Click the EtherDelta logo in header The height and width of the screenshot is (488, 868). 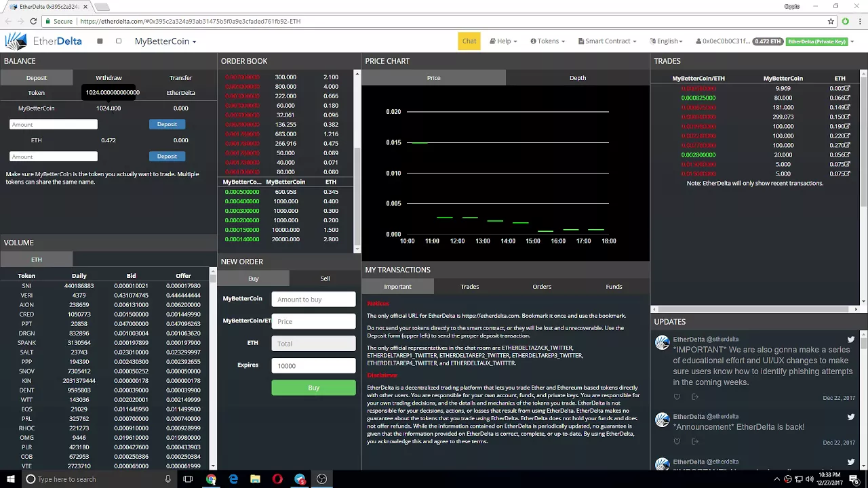point(43,41)
